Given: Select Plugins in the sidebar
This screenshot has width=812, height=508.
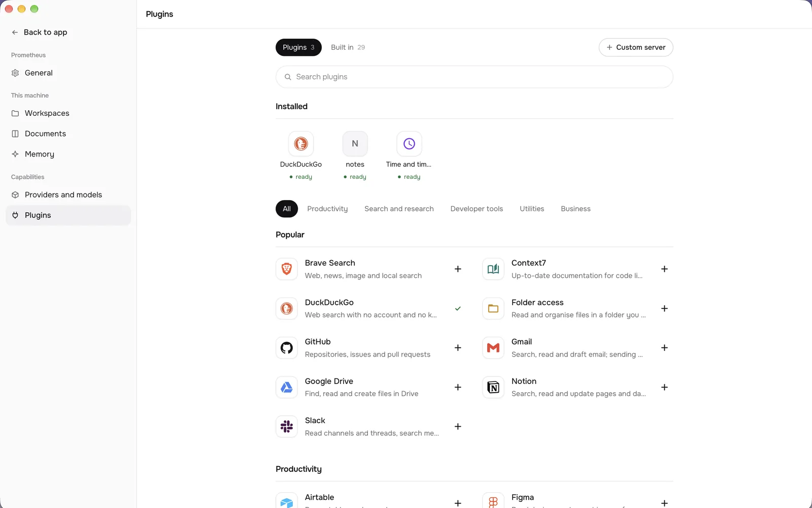Looking at the screenshot, I should [68, 215].
